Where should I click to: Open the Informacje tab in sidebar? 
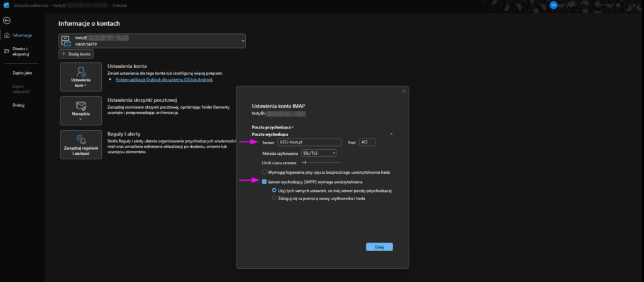[x=22, y=35]
